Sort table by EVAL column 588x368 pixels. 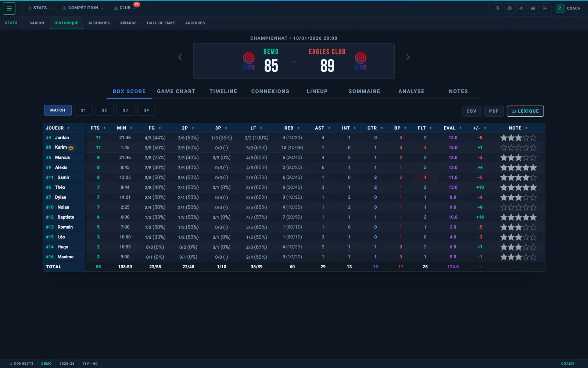pyautogui.click(x=452, y=128)
